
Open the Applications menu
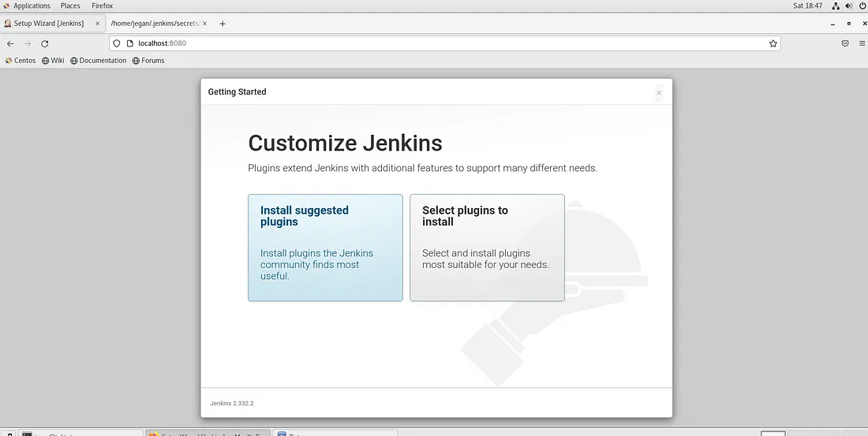pos(27,6)
